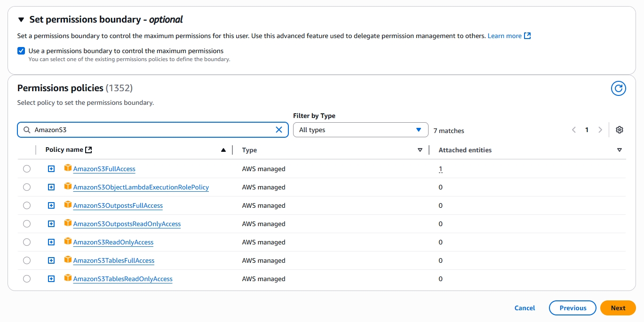The image size is (644, 322).
Task: Click attached entities 0 in AmazonS3TablesFullAccess row
Action: click(440, 260)
